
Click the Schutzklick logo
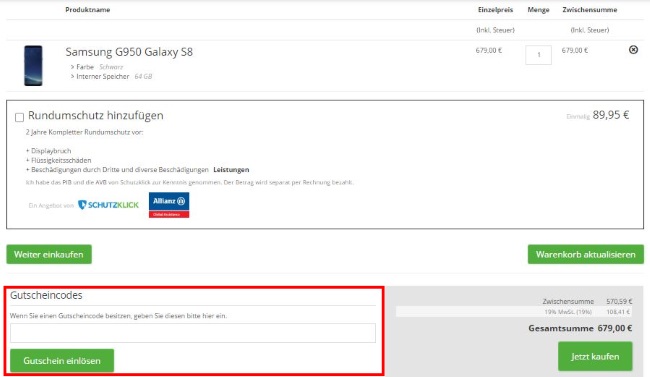[108, 205]
